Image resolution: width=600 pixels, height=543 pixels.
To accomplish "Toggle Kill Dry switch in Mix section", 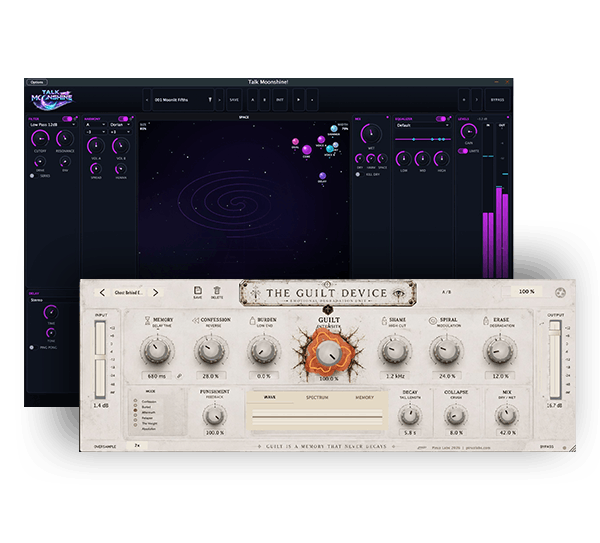I will coord(358,174).
